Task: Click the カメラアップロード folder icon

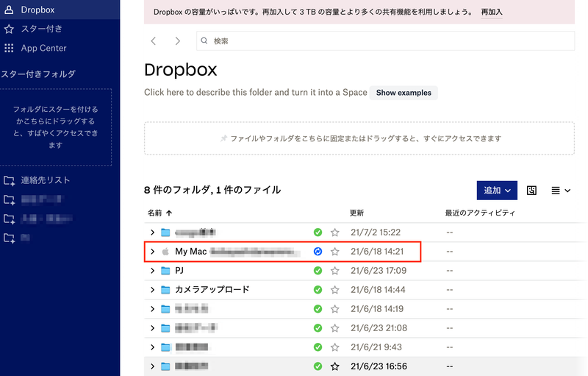Action: (165, 290)
